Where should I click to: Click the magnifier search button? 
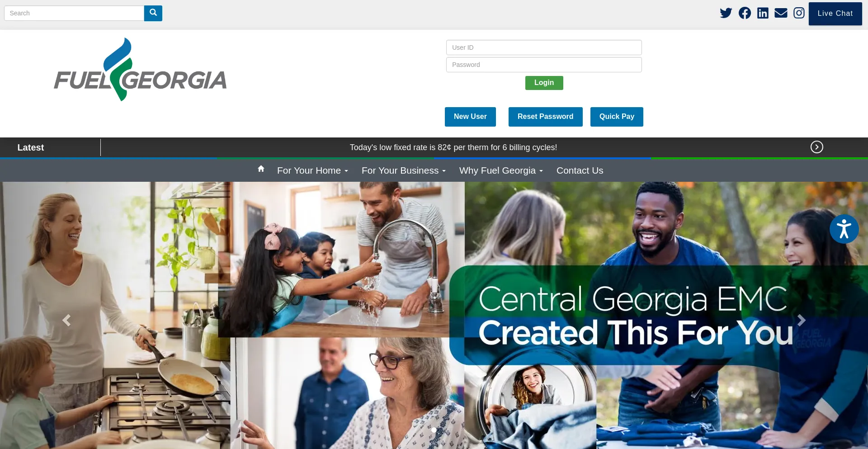tap(153, 13)
